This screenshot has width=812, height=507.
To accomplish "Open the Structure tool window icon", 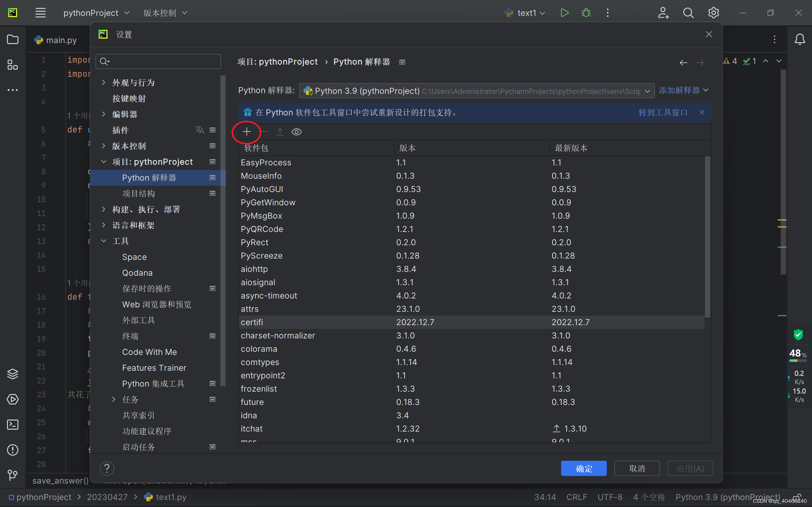I will point(12,65).
